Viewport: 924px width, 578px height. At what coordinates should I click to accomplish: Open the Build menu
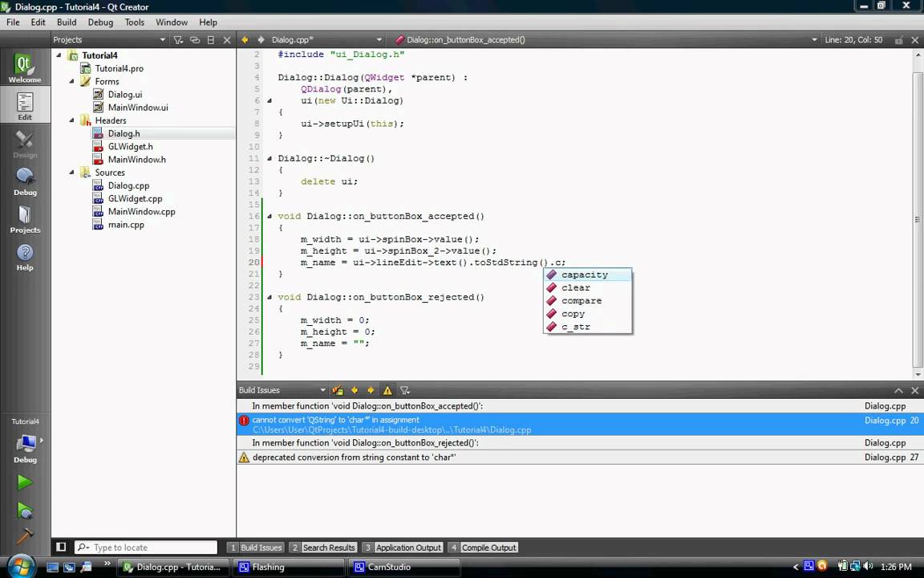[67, 22]
